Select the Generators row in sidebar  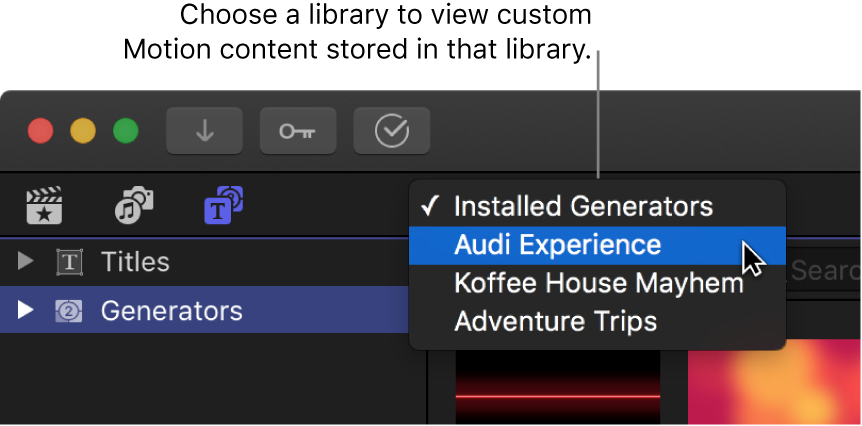[171, 311]
